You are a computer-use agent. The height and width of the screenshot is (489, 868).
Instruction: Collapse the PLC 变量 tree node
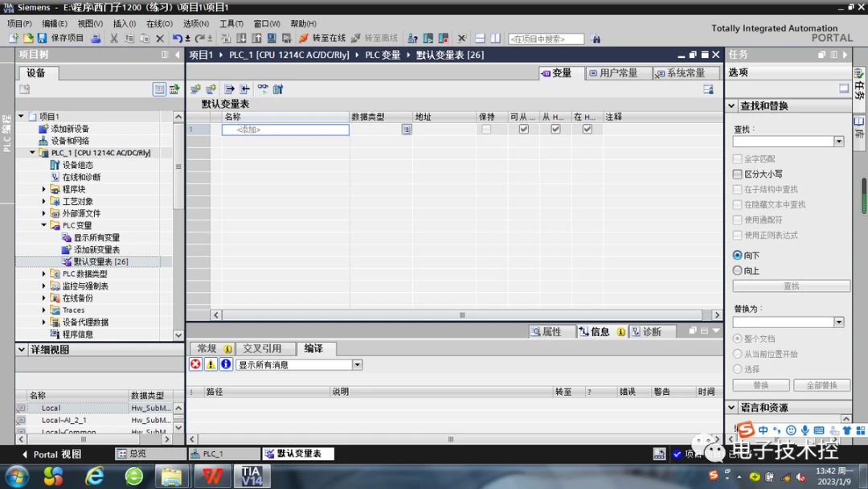43,225
